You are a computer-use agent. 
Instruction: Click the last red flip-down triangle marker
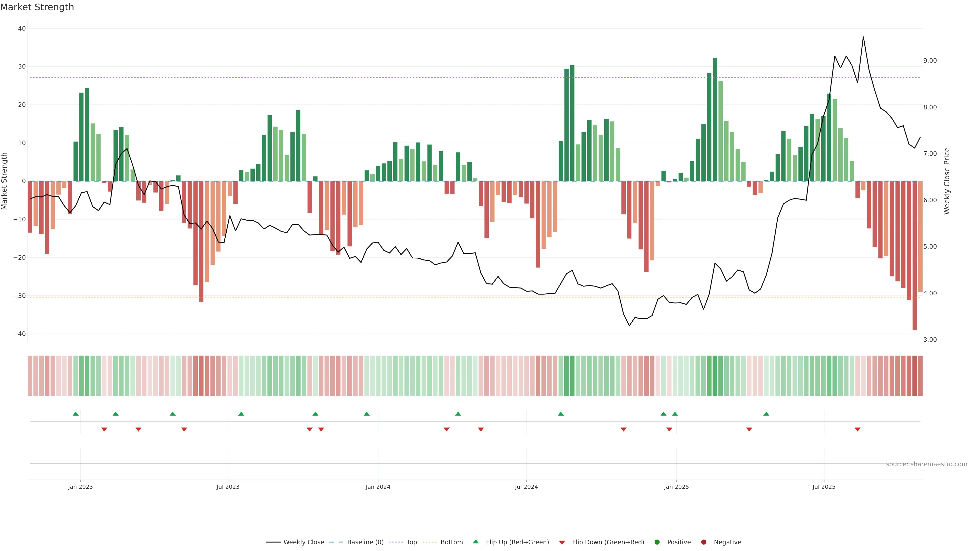857,429
